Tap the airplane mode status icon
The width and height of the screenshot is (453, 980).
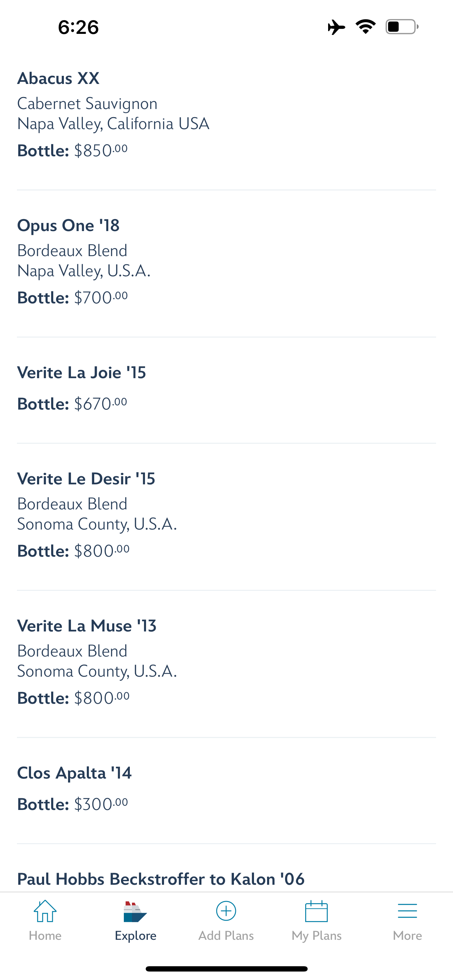[336, 27]
